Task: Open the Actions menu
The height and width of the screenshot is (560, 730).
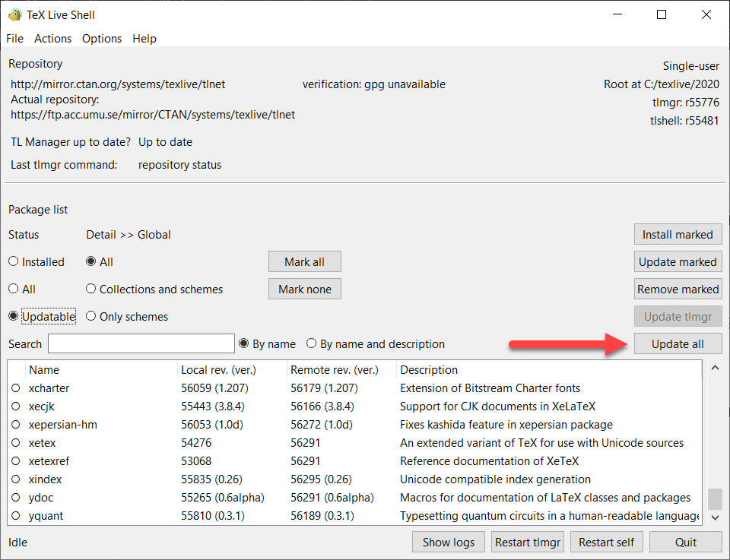Action: (x=52, y=38)
